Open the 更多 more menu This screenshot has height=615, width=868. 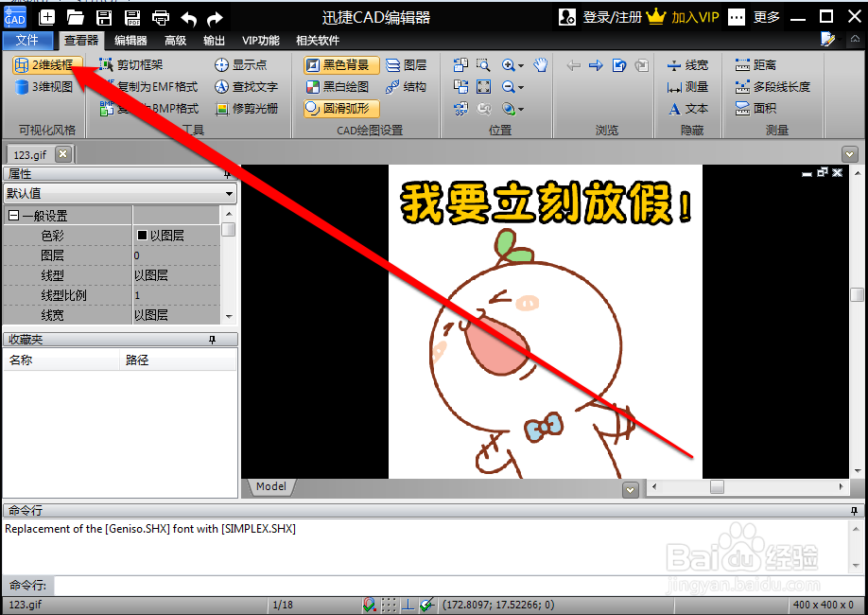[x=754, y=17]
